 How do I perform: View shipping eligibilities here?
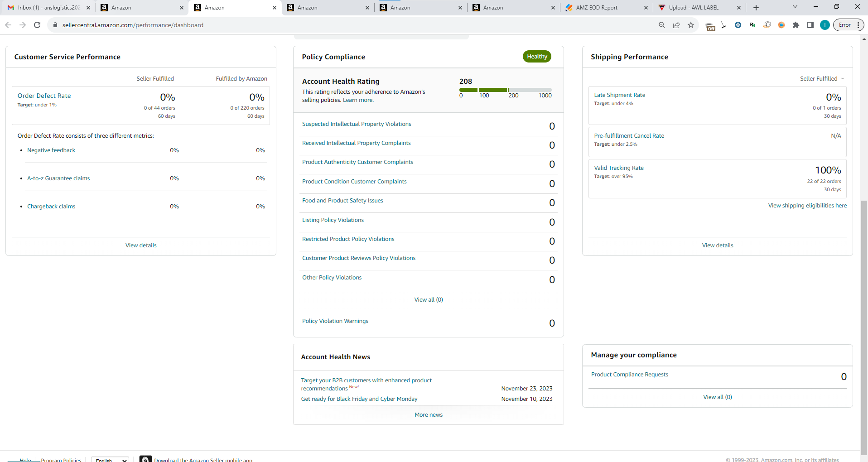807,205
